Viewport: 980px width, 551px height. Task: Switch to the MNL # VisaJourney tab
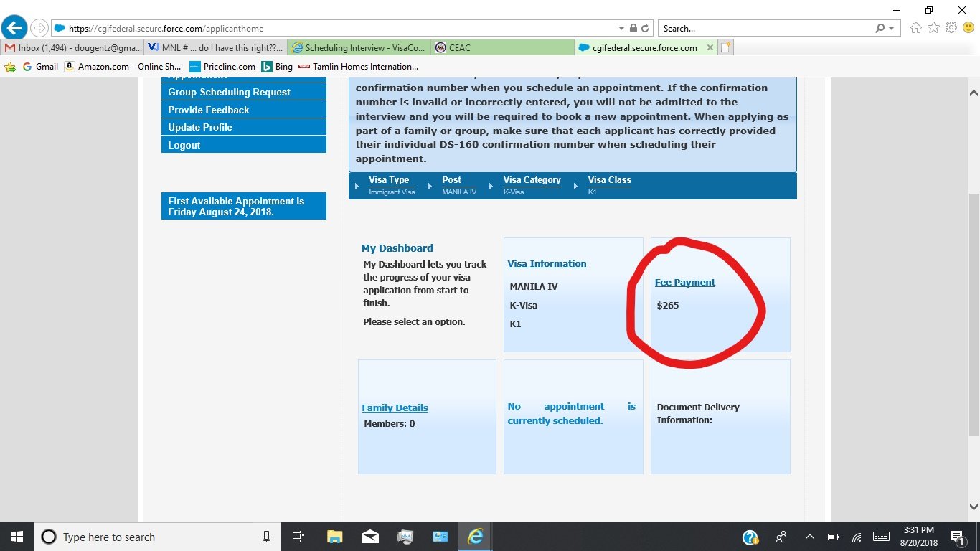coord(215,47)
